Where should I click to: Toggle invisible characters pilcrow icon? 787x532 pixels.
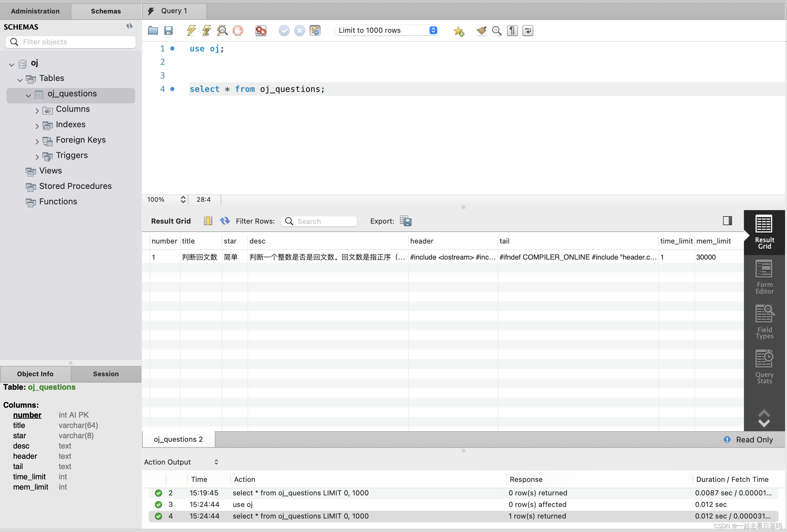(x=512, y=31)
